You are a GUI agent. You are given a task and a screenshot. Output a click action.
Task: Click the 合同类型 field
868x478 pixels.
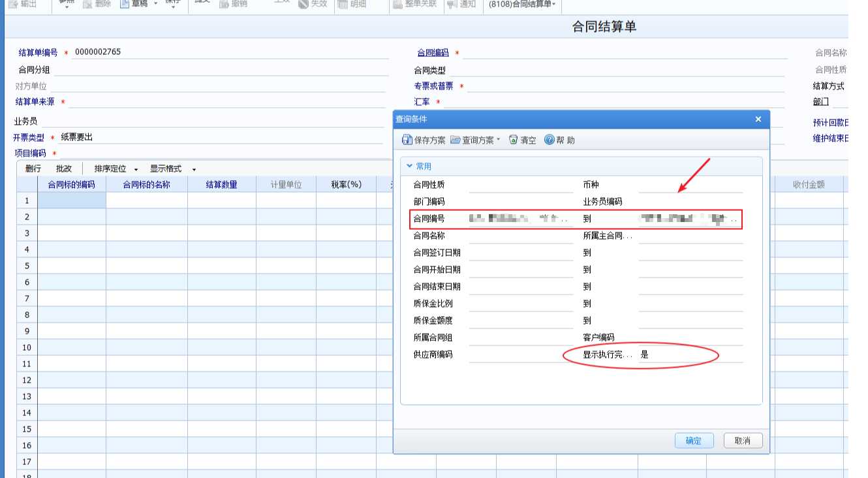[618, 71]
